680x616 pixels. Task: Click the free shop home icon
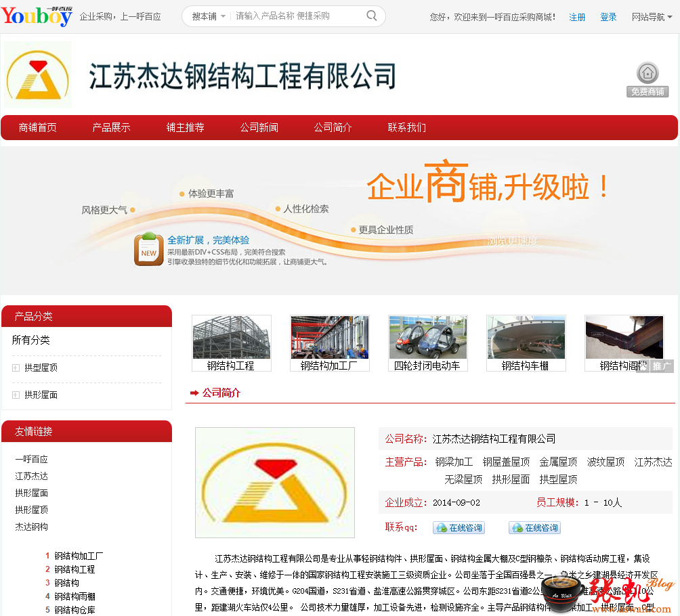[647, 73]
